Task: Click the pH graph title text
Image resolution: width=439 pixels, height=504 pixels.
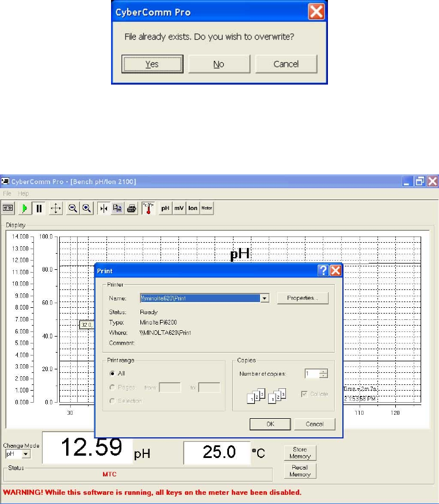Action: click(x=240, y=254)
